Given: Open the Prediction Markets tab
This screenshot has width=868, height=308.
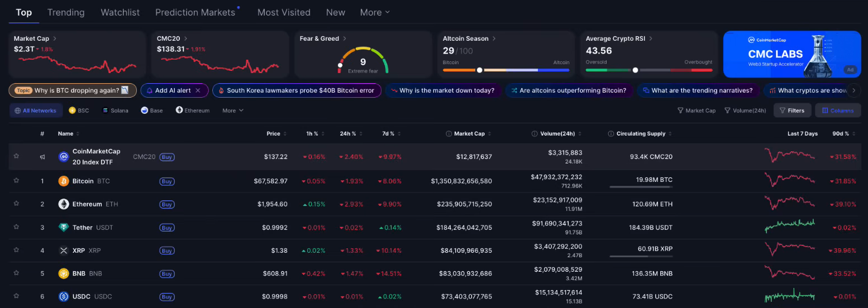Looking at the screenshot, I should click(195, 12).
